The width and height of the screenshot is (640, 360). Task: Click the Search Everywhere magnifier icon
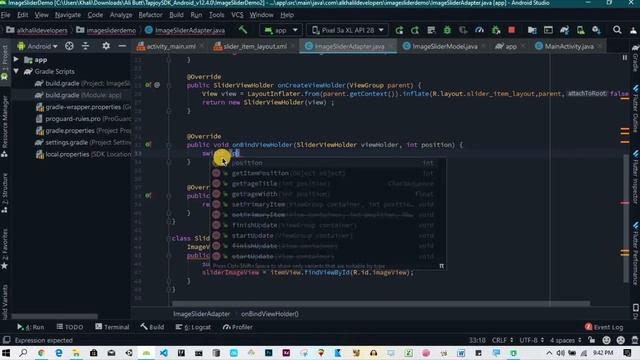[x=617, y=30]
